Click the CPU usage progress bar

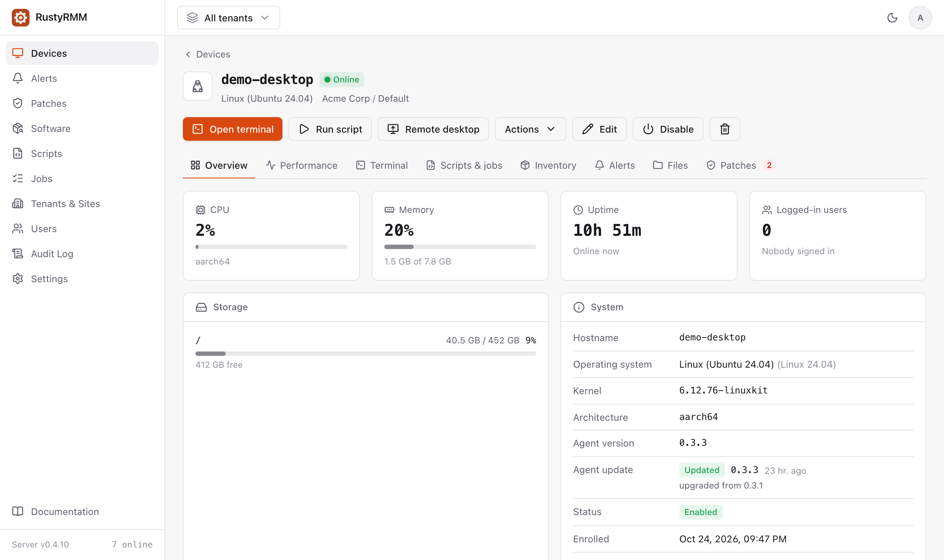[271, 247]
